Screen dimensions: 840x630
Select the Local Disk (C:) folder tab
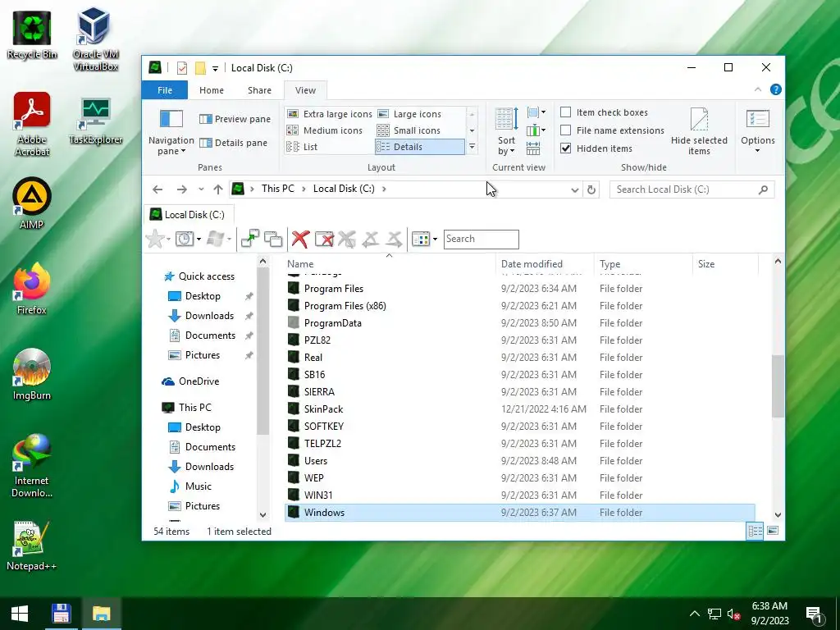coord(187,215)
